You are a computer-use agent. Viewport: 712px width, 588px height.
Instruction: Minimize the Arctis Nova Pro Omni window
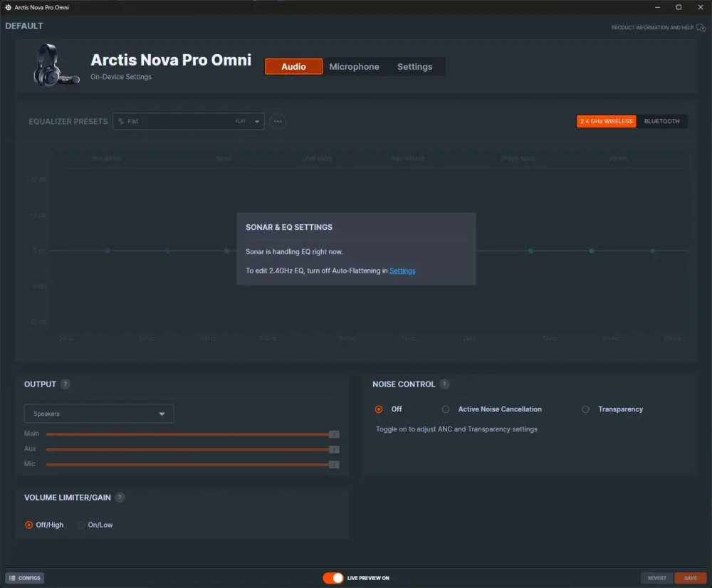point(657,7)
